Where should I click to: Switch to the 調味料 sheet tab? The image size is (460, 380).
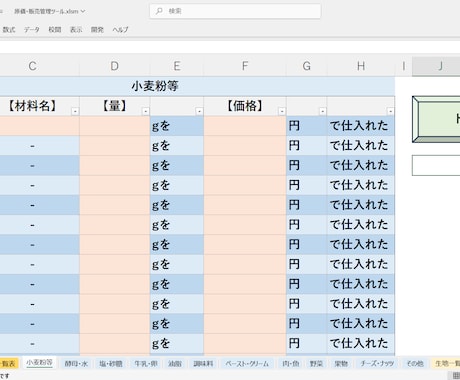203,364
